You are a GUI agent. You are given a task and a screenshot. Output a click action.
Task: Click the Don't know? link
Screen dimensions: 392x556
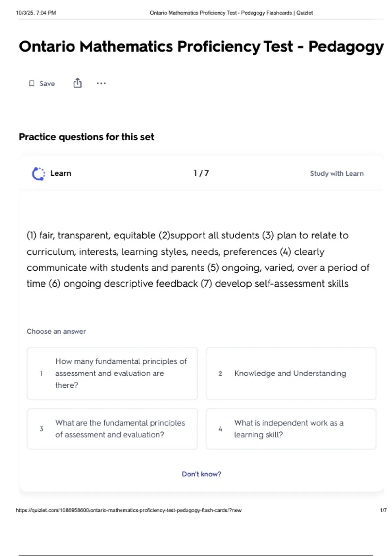pos(202,474)
